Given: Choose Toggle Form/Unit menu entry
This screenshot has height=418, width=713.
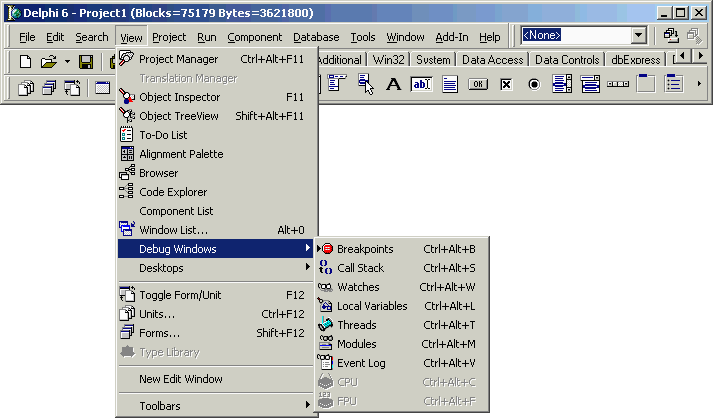Looking at the screenshot, I should tap(216, 295).
